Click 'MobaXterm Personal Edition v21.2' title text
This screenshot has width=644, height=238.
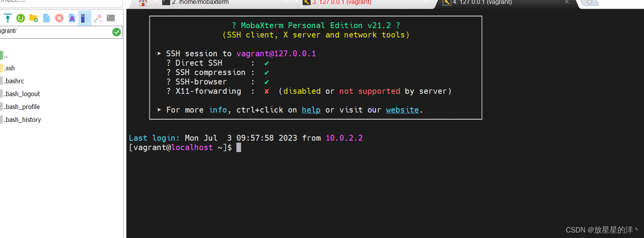tap(316, 25)
